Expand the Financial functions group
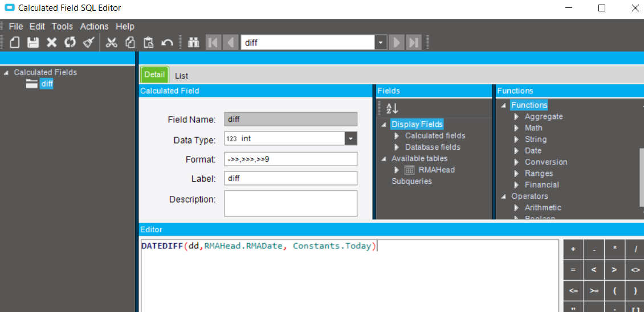The image size is (644, 312). click(x=517, y=184)
